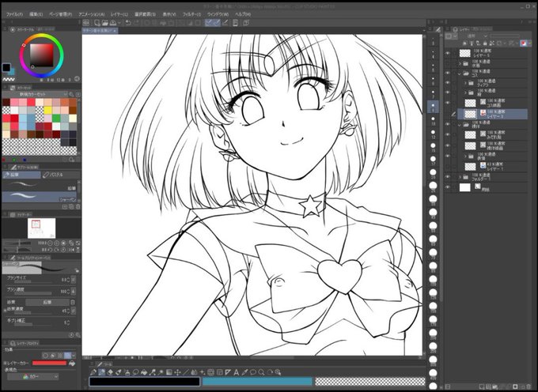This screenshot has width=538, height=392.
Task: Click the Save icon in command bar
Action: coord(113,23)
